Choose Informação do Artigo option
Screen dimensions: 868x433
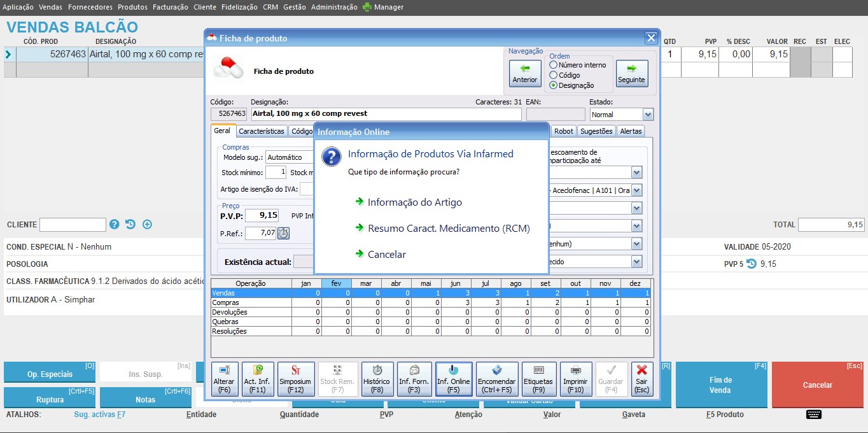click(x=414, y=202)
